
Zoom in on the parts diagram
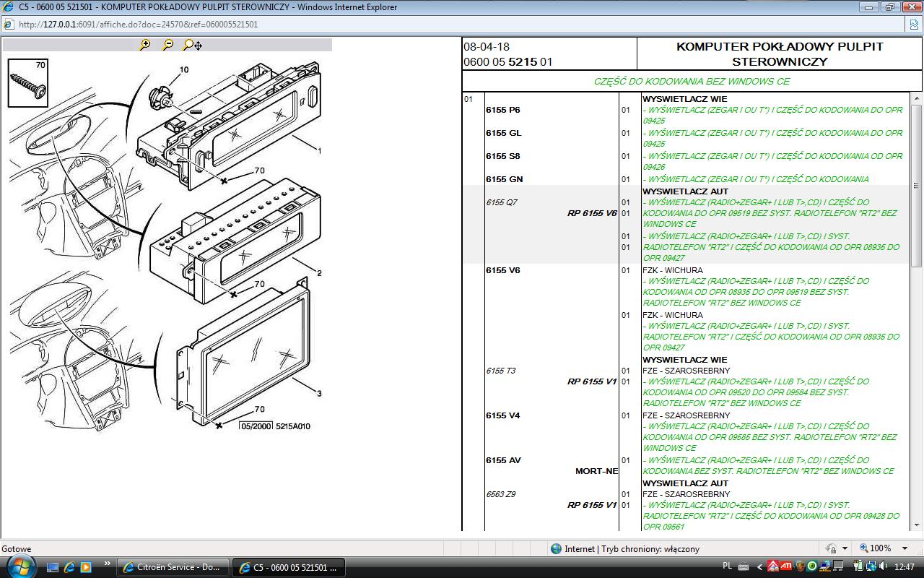click(145, 45)
